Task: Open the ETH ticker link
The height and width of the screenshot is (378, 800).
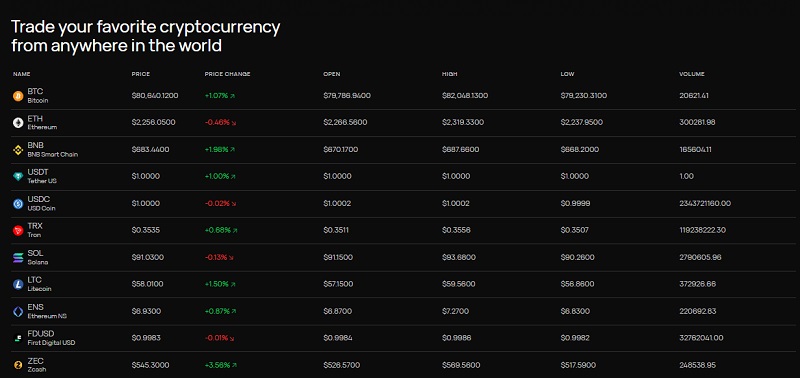Action: tap(35, 119)
